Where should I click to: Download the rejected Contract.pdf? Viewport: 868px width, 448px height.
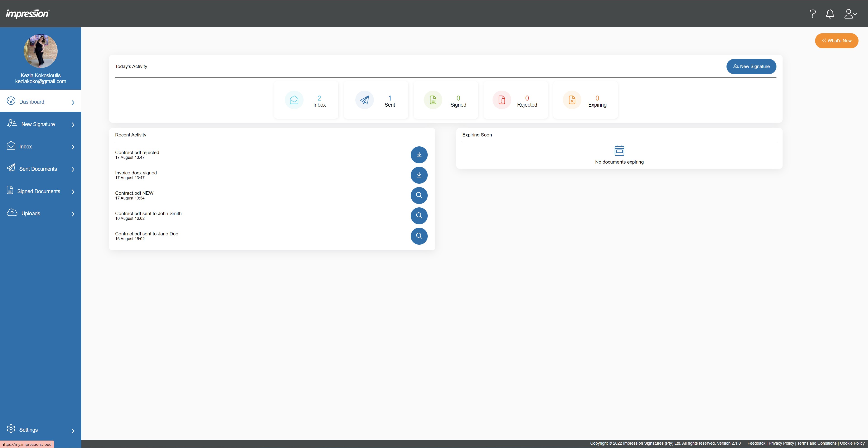click(x=419, y=155)
